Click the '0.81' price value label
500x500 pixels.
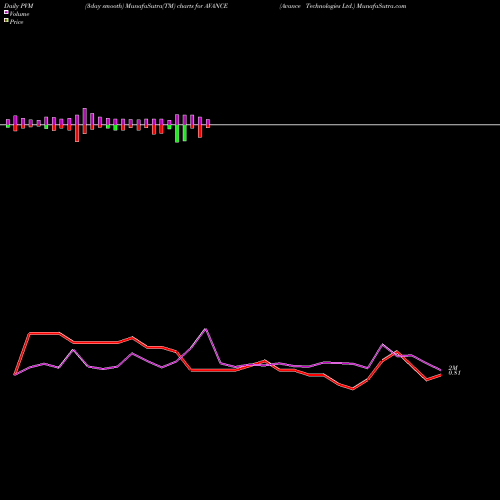pos(454,373)
